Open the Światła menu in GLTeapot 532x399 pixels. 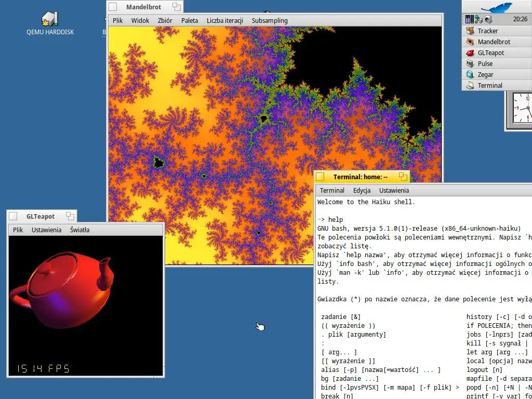coord(79,230)
